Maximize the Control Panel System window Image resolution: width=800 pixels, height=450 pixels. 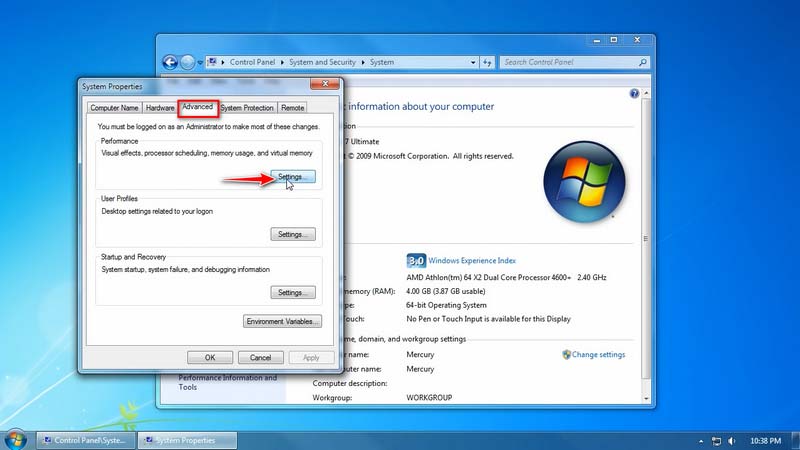click(614, 40)
